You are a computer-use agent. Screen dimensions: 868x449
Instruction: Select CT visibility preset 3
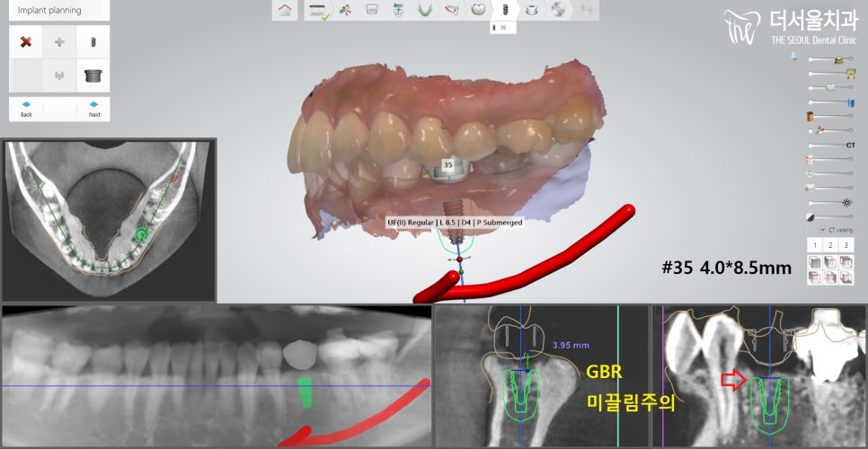click(x=846, y=245)
